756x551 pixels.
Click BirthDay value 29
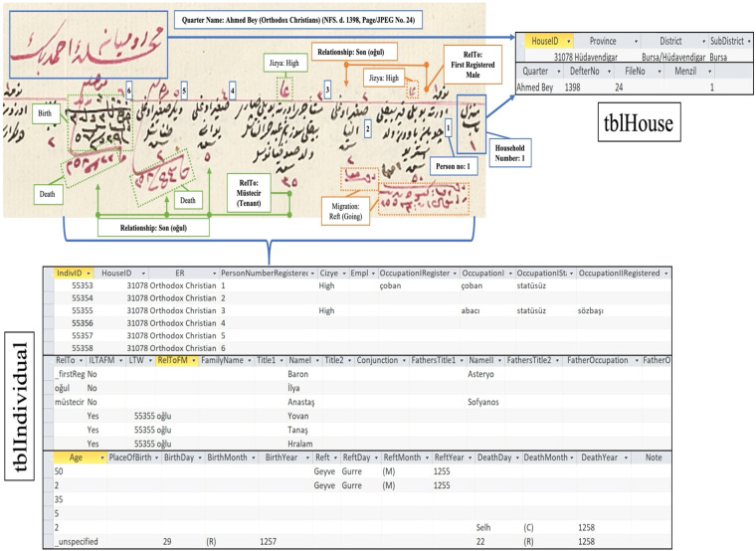[x=167, y=542]
